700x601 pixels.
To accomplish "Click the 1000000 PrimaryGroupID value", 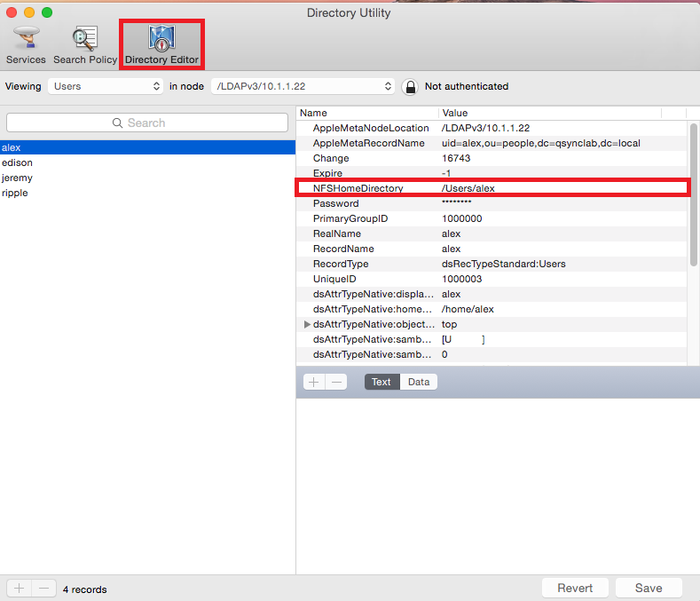I will point(461,219).
